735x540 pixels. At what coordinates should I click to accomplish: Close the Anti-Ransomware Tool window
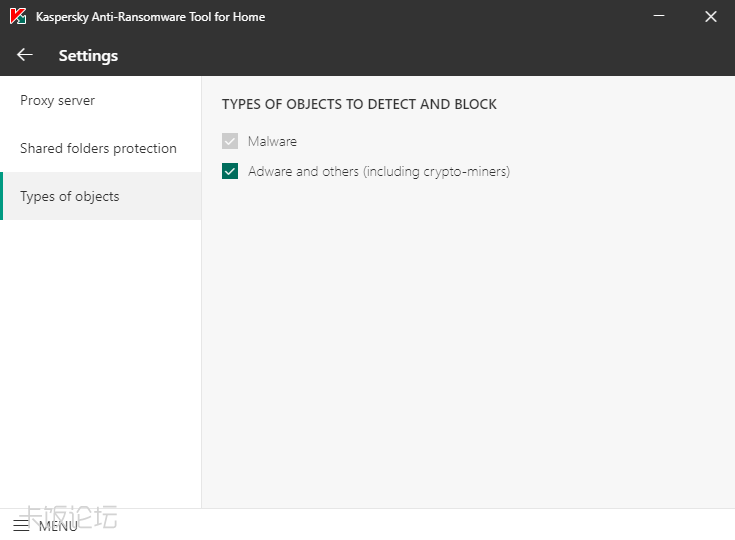(x=711, y=17)
